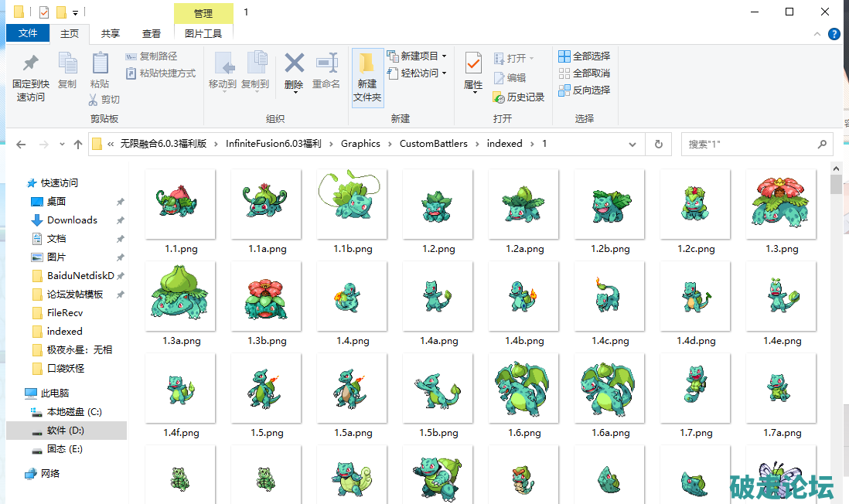This screenshot has width=849, height=504.
Task: Click the 复制 copy icon in ribbon
Action: click(67, 65)
